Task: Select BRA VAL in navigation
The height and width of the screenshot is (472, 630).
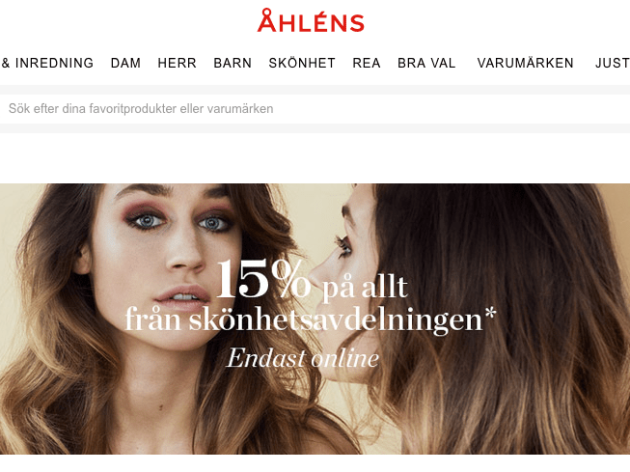Action: pyautogui.click(x=426, y=63)
